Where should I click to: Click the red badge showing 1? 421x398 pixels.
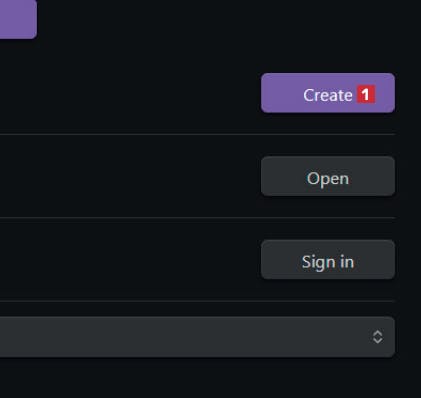pyautogui.click(x=366, y=95)
